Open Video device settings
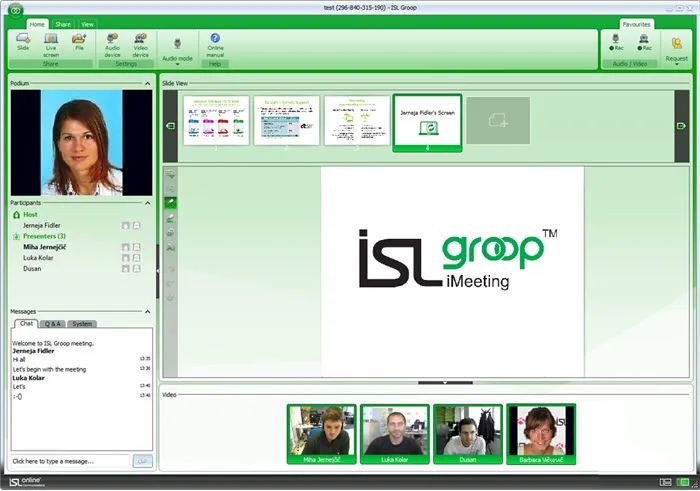700x491 pixels. pyautogui.click(x=141, y=45)
